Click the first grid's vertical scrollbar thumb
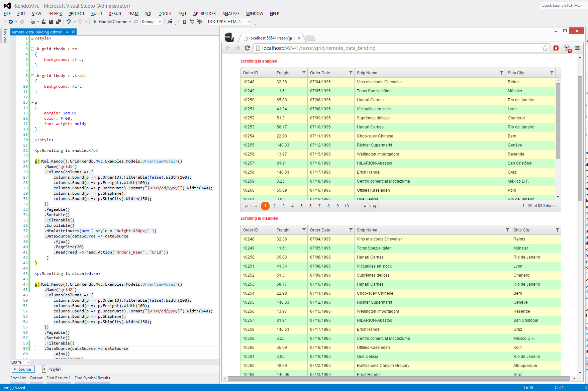The image size is (588, 391). click(558, 120)
